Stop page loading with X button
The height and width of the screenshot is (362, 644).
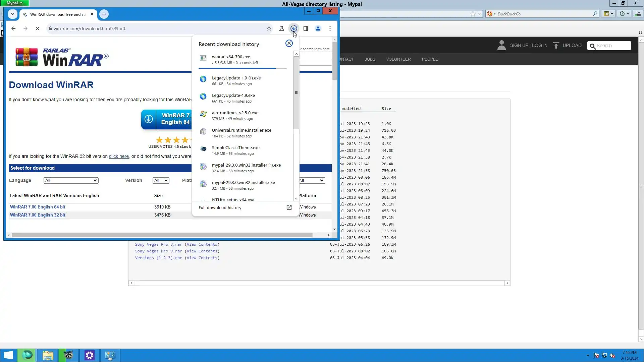pyautogui.click(x=38, y=28)
